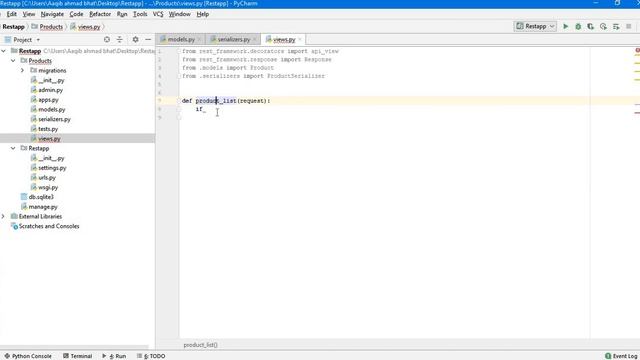Open the profiler run icon

tap(603, 27)
